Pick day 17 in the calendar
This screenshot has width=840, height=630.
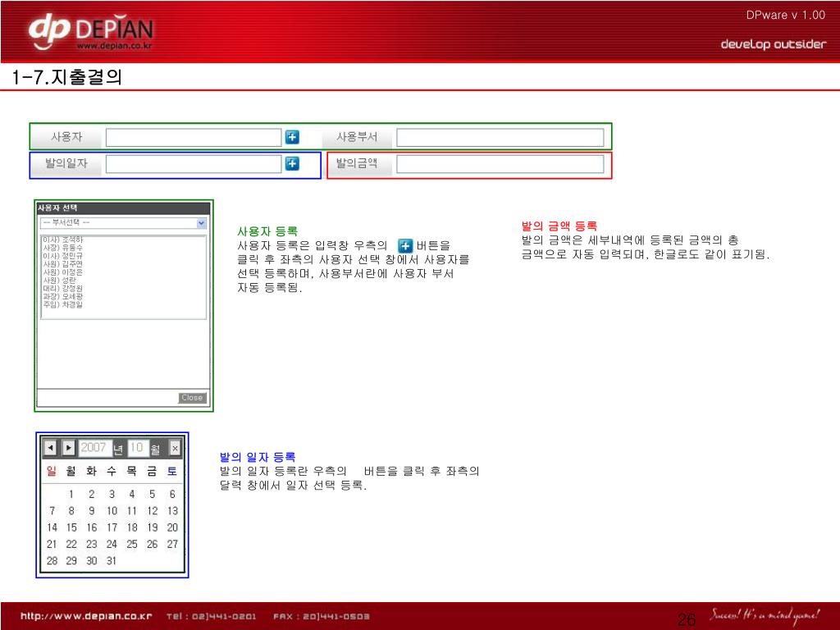112,527
